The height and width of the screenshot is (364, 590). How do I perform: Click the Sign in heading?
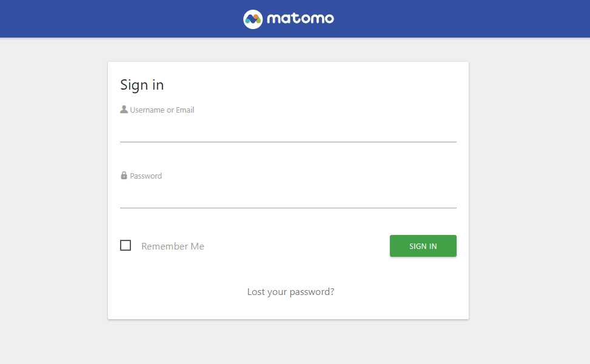(x=142, y=85)
